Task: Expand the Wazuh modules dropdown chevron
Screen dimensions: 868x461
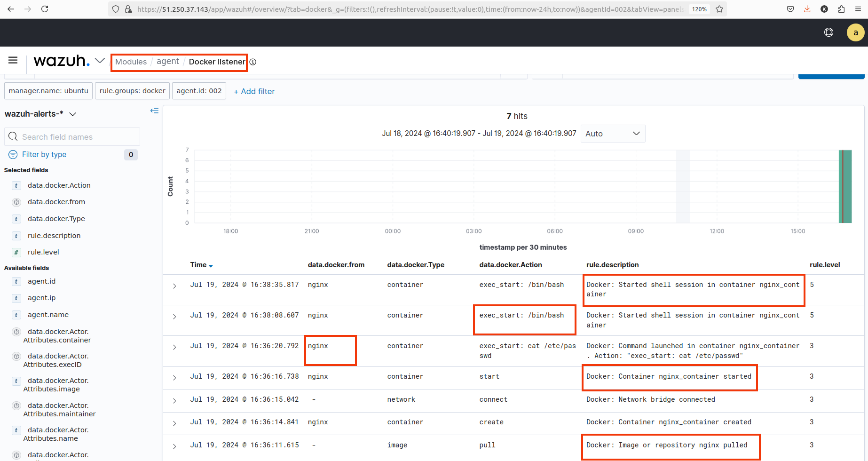Action: click(100, 61)
